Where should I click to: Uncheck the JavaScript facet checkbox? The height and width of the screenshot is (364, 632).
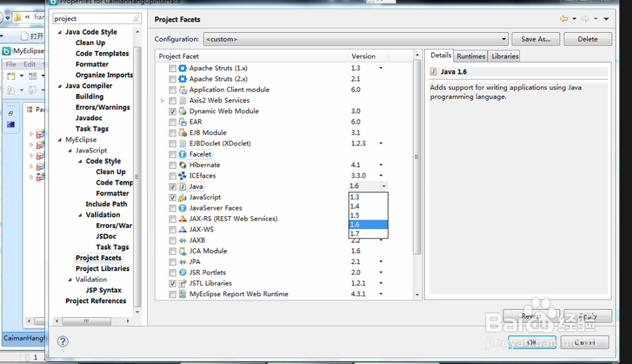coord(173,198)
